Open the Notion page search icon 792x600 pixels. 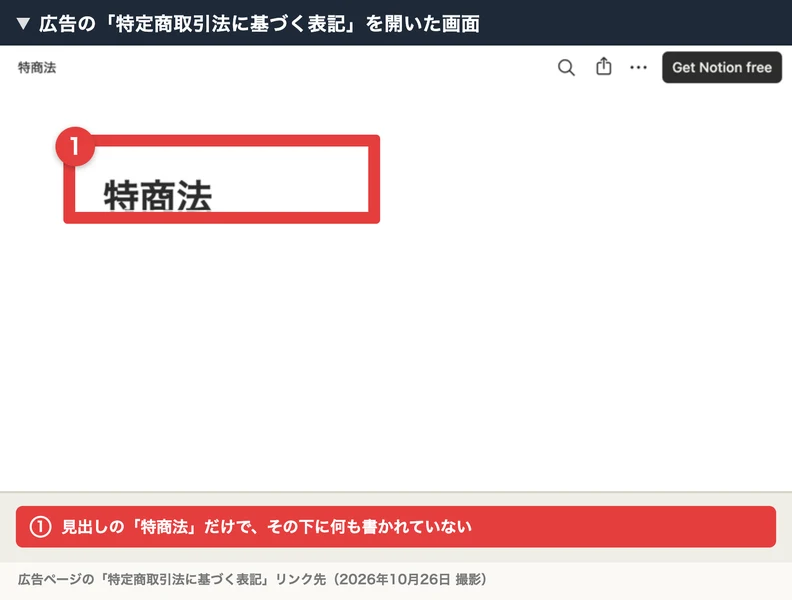coord(566,67)
